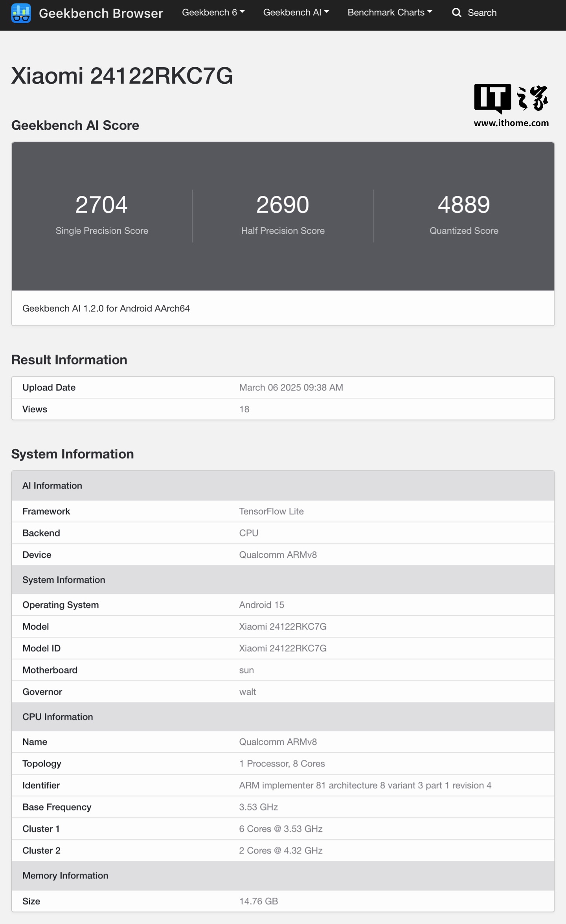
Task: Open the Geekbench 6 dropdown menu
Action: [213, 13]
